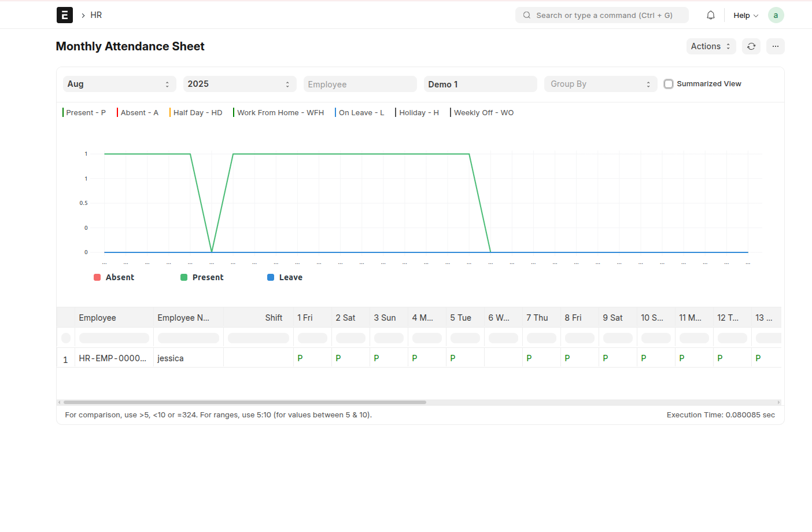The image size is (812, 532).
Task: Click the green Present legend swatch
Action: click(x=183, y=277)
